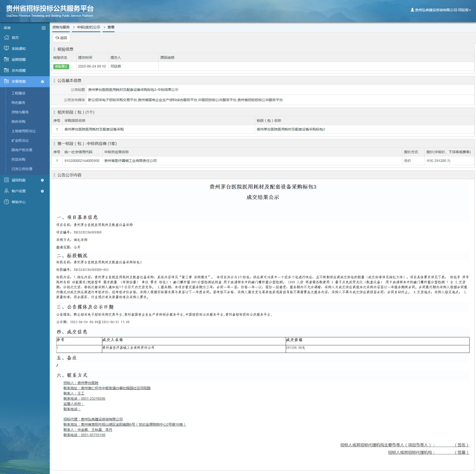
Task: Click the 系统通知 monitor icon
Action: pyautogui.click(x=6, y=48)
